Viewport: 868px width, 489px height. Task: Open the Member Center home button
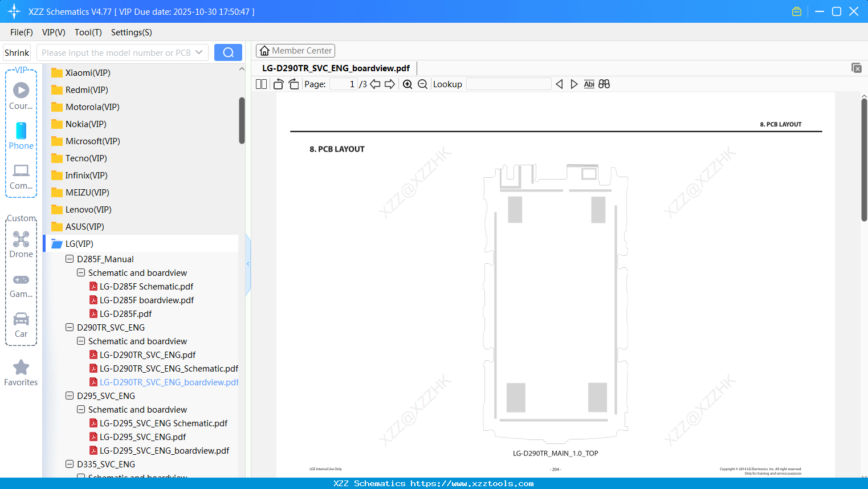(295, 51)
